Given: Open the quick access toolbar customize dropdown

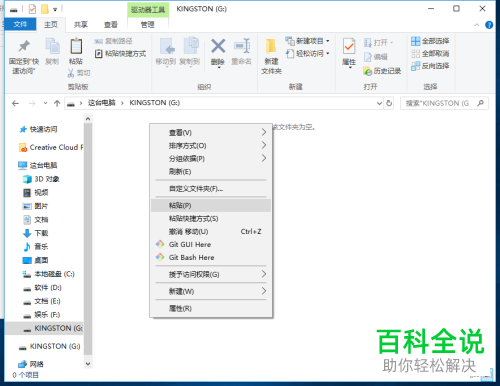Looking at the screenshot, I should [x=55, y=9].
